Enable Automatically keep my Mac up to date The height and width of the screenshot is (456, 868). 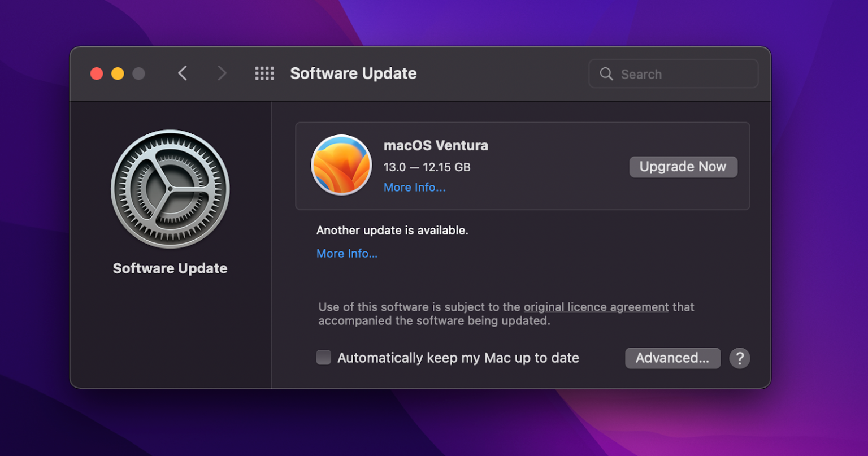[x=323, y=357]
